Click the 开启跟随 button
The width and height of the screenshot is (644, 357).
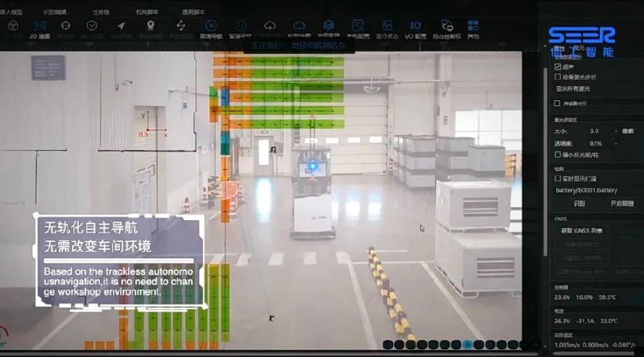point(622,203)
